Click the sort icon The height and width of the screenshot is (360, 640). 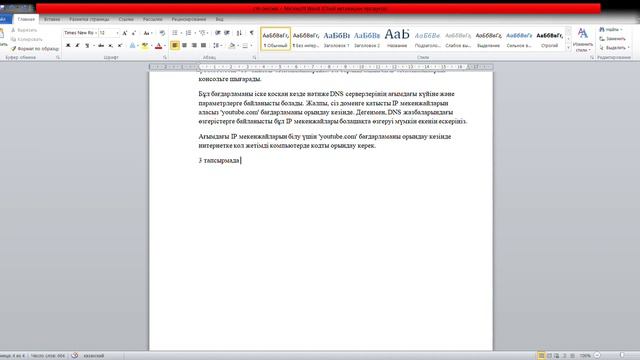(x=239, y=33)
